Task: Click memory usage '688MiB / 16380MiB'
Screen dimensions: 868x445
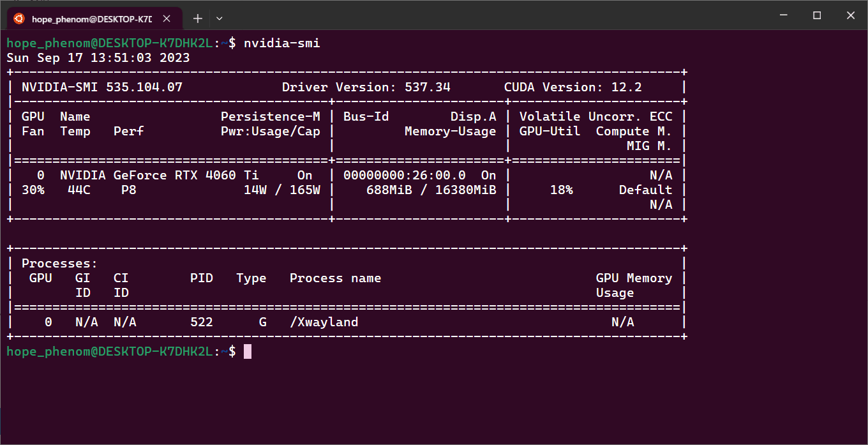Action: pos(431,190)
